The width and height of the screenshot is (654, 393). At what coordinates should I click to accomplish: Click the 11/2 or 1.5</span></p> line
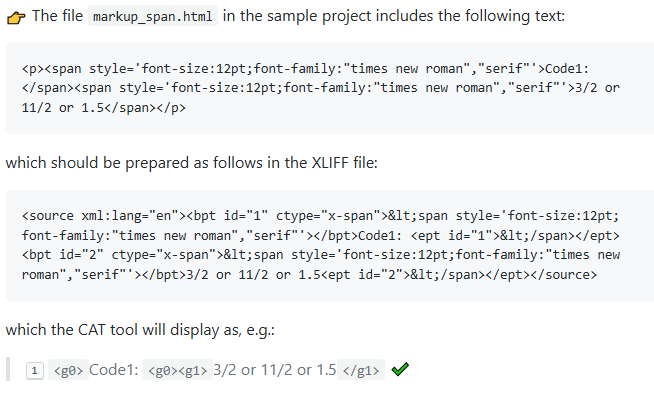(x=104, y=108)
